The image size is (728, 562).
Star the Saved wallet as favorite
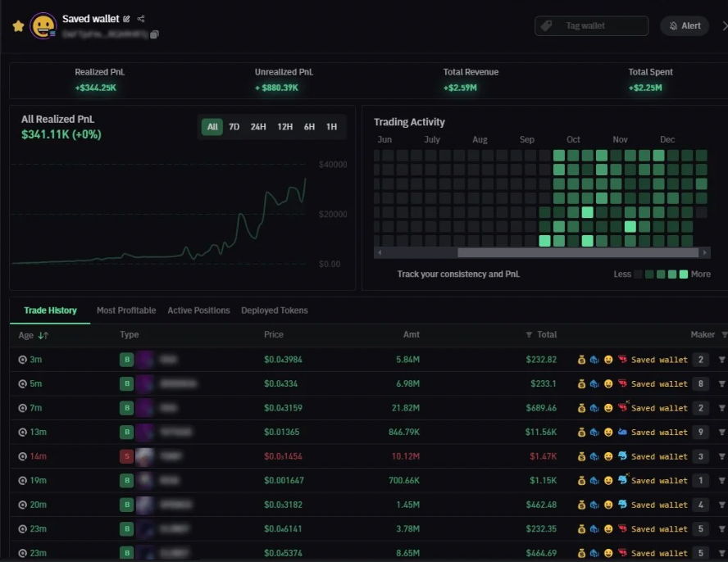pos(17,25)
